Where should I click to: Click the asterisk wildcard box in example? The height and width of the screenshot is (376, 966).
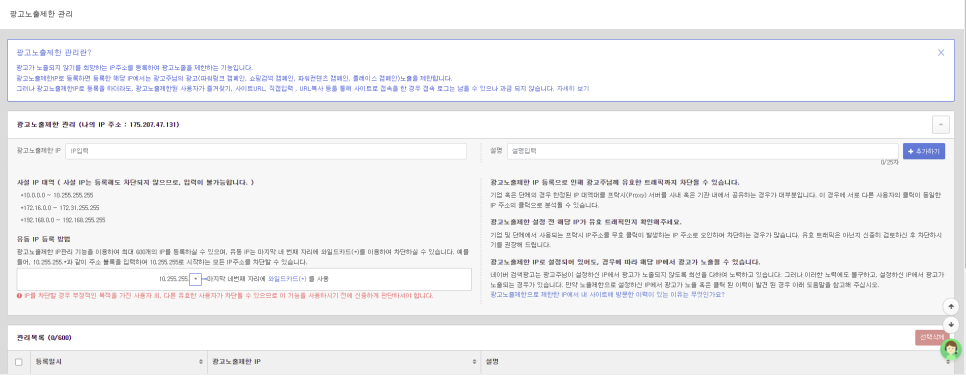tap(195, 279)
